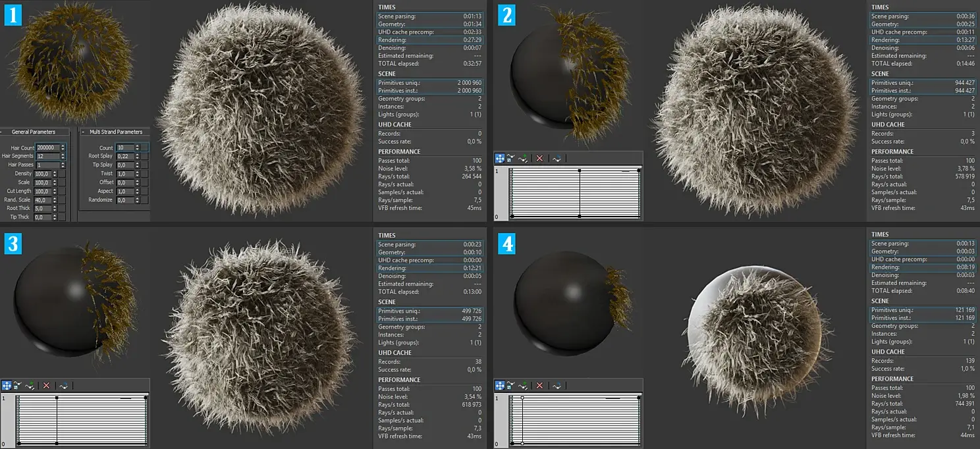Choose Add point tool in panel 4 curve toolbar

click(523, 385)
